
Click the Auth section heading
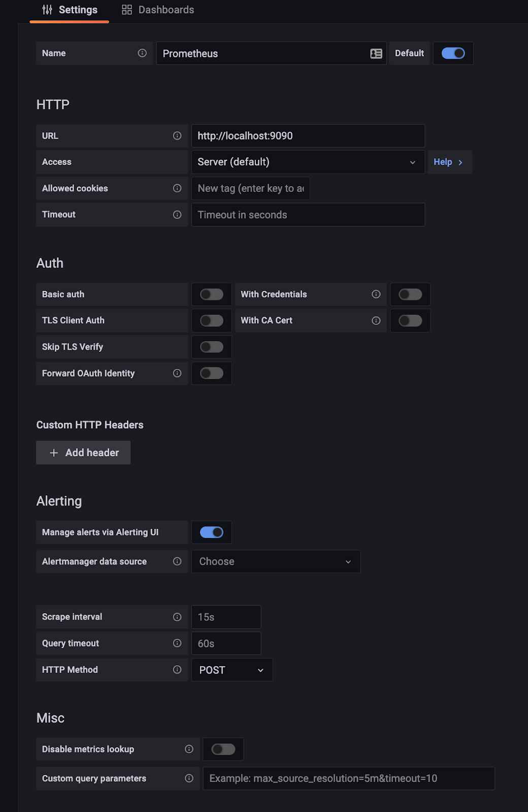[50, 263]
